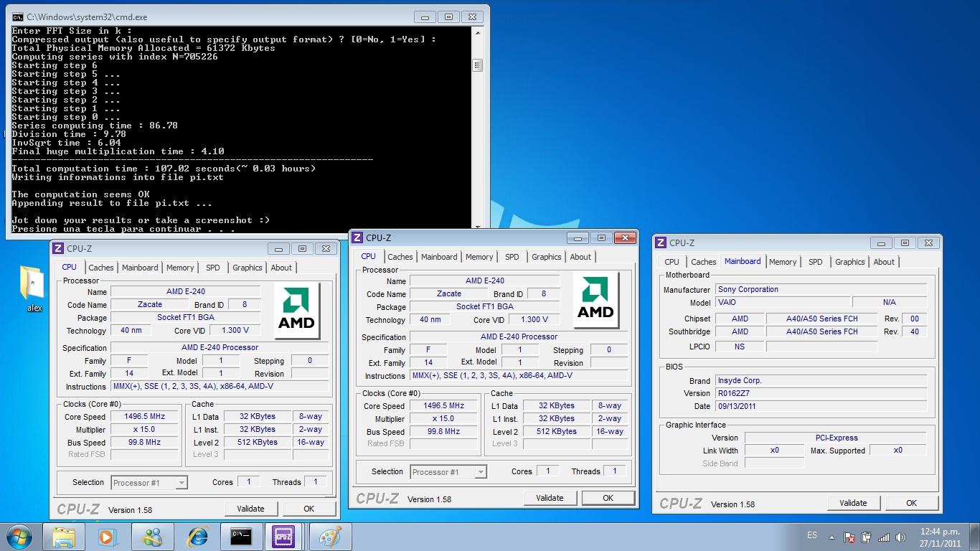Click the AMD logo in left CPU-Z window
The width and height of the screenshot is (980, 551).
(x=297, y=310)
